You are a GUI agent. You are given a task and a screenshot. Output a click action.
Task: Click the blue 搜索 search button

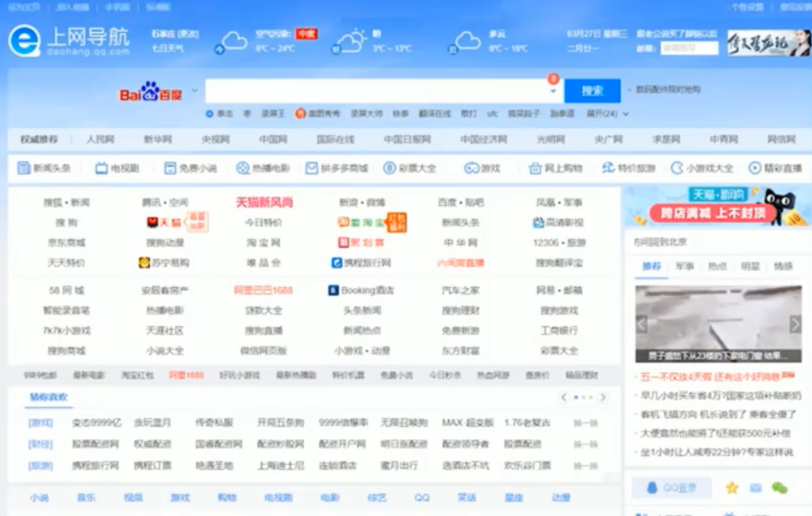[592, 91]
